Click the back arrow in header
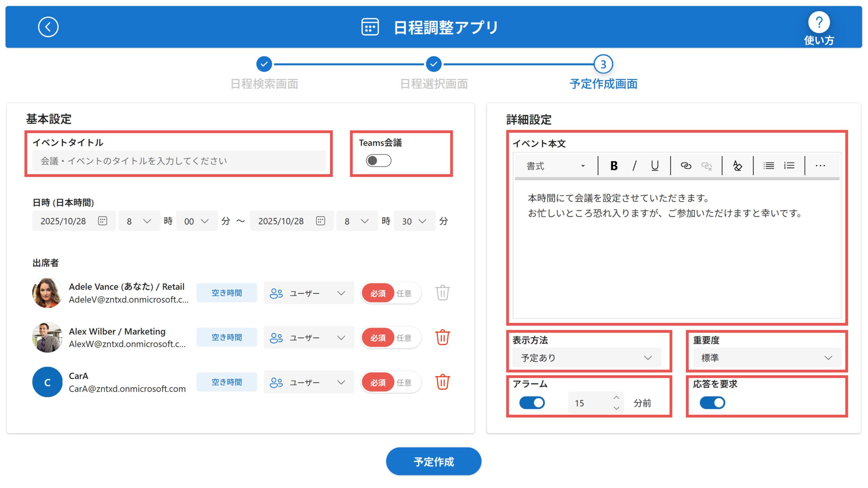This screenshot has height=488, width=868. 48,27
